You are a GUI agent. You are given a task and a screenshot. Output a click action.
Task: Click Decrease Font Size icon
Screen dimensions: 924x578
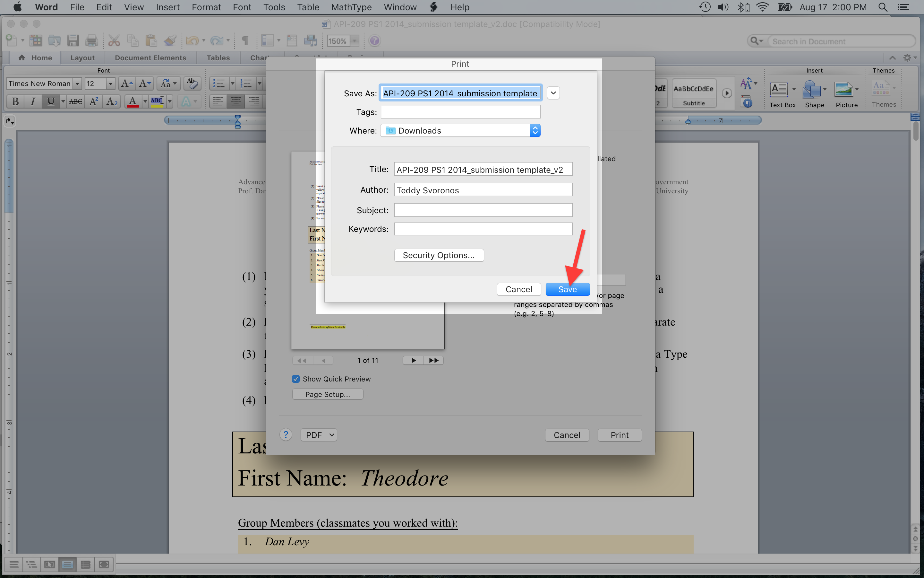coord(145,83)
